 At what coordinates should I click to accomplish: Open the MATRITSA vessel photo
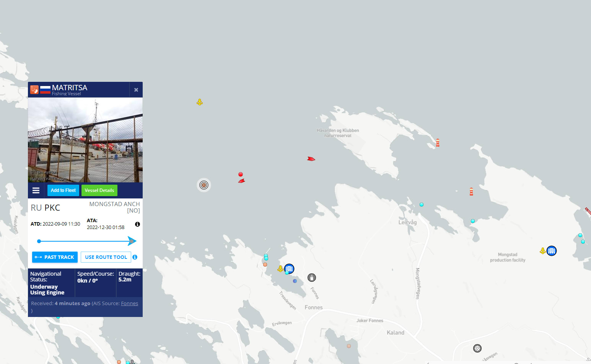[x=85, y=140]
